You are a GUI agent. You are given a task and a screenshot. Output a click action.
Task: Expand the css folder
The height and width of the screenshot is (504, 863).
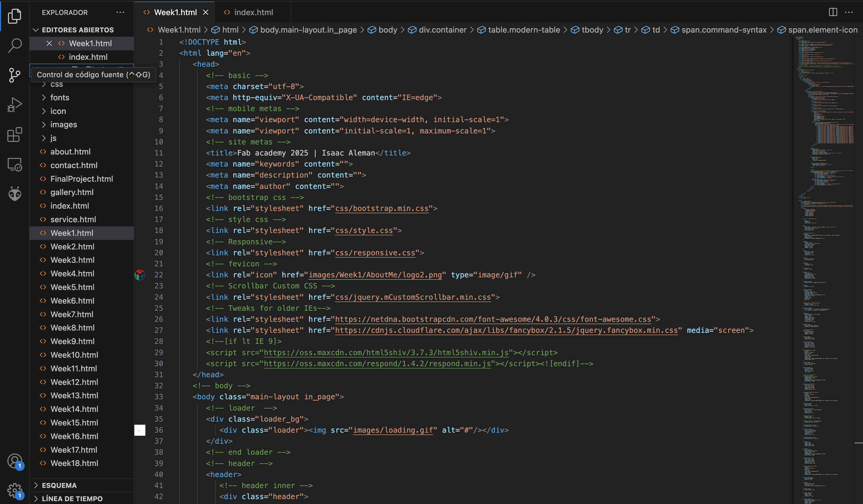tap(57, 84)
